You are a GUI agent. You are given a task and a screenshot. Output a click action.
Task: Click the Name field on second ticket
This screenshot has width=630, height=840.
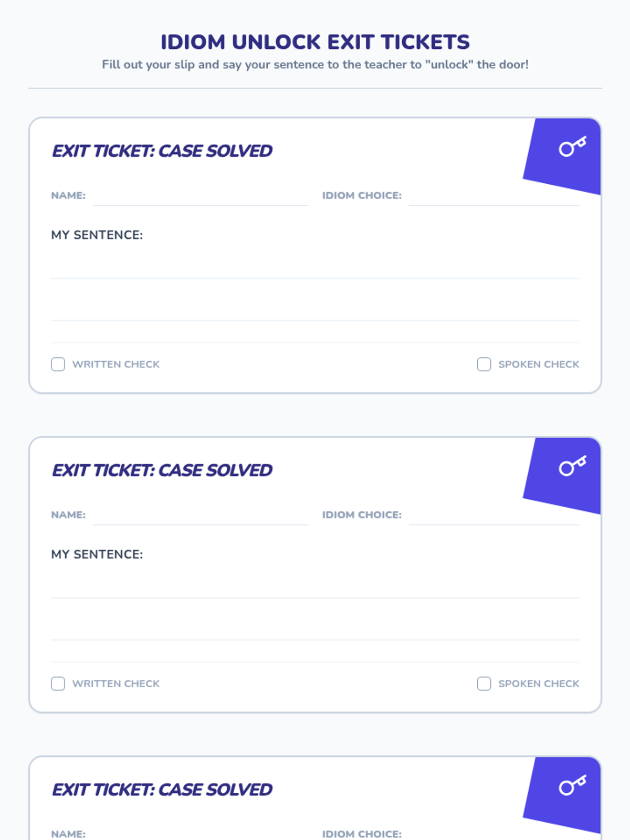pyautogui.click(x=200, y=516)
